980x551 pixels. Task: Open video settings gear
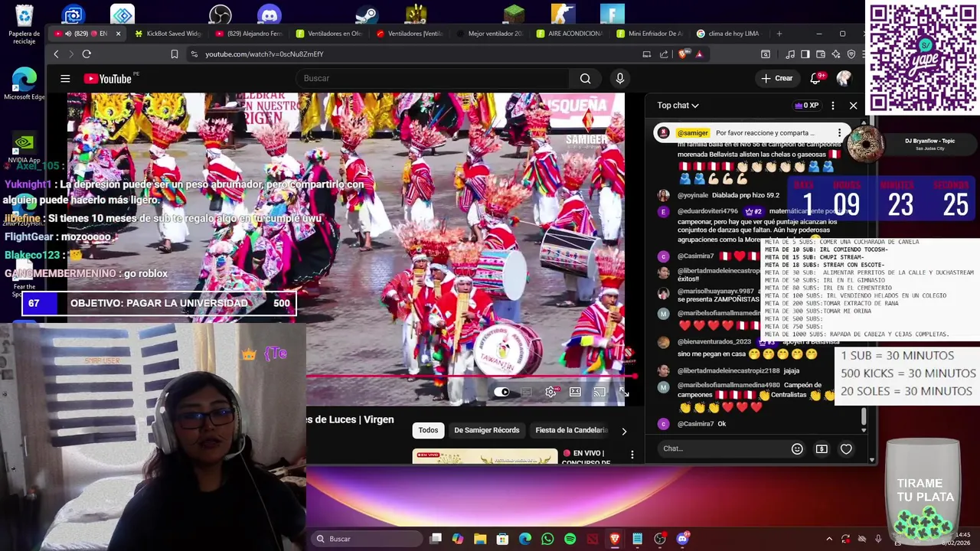(x=550, y=392)
